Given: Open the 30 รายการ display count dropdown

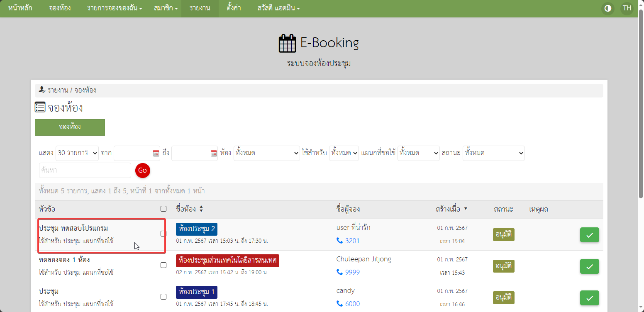Looking at the screenshot, I should coord(77,153).
